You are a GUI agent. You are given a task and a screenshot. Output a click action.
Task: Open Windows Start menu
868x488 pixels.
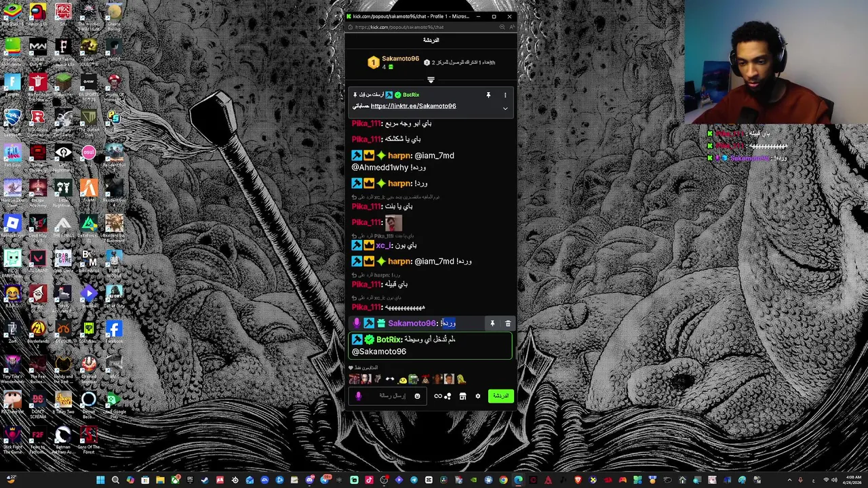[x=100, y=480]
